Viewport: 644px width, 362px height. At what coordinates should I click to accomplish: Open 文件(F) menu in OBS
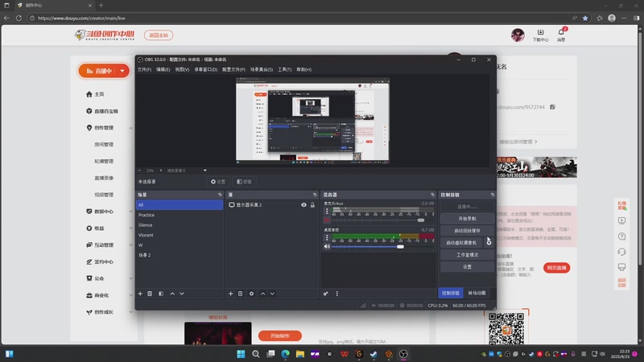point(144,69)
